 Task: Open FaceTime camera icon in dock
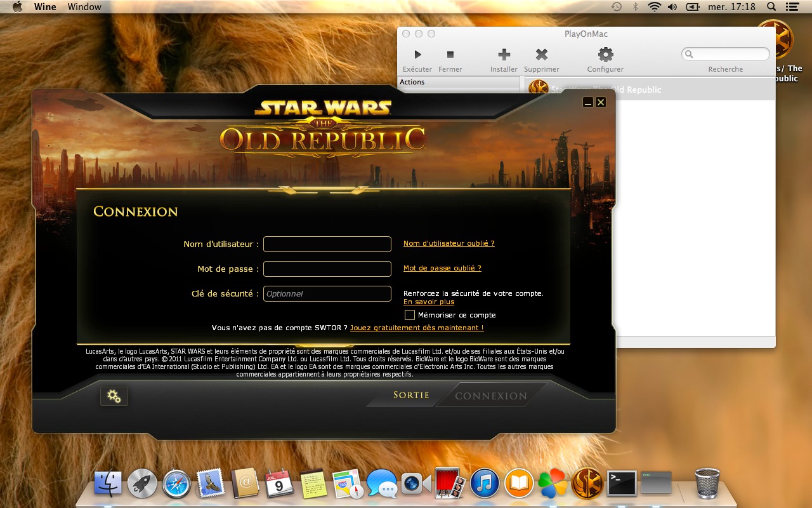tap(416, 484)
